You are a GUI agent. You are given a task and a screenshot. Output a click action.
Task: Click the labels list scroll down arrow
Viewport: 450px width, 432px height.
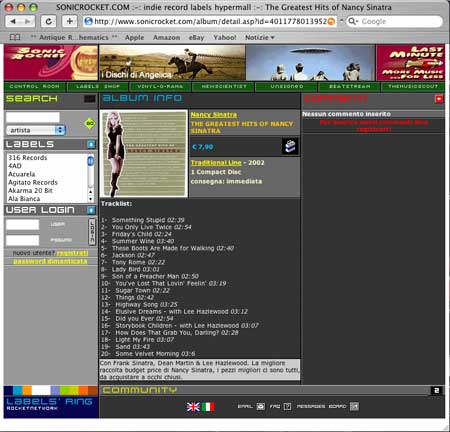(90, 199)
